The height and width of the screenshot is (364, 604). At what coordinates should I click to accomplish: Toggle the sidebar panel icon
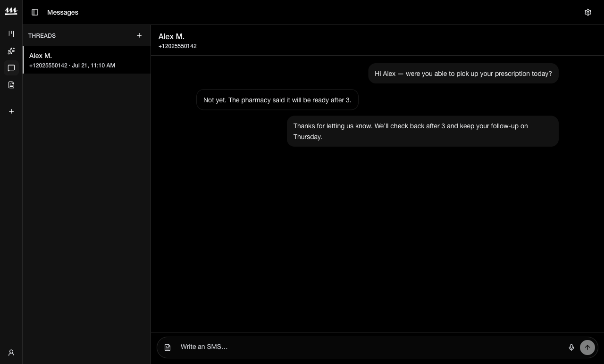point(35,12)
